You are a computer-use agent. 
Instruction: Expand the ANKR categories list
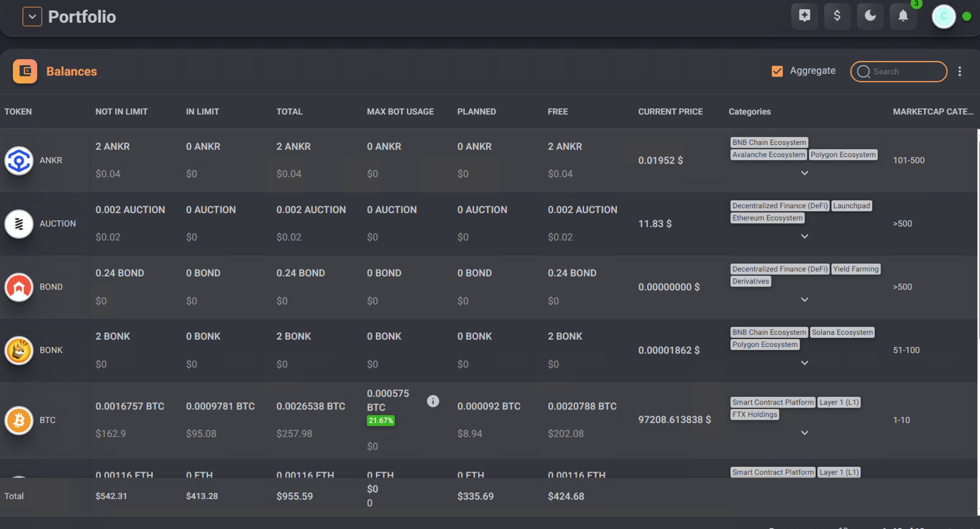pos(804,173)
